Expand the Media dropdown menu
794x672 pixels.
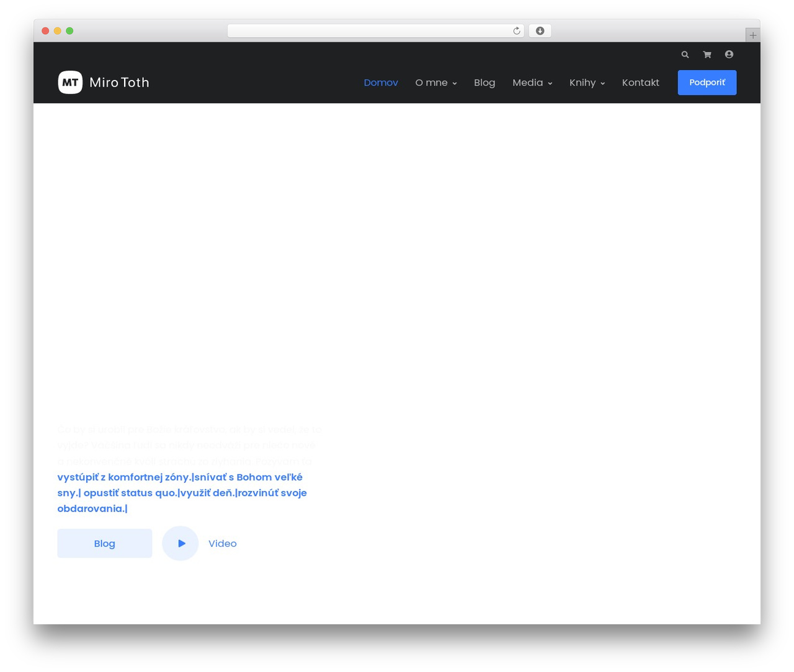pyautogui.click(x=532, y=83)
